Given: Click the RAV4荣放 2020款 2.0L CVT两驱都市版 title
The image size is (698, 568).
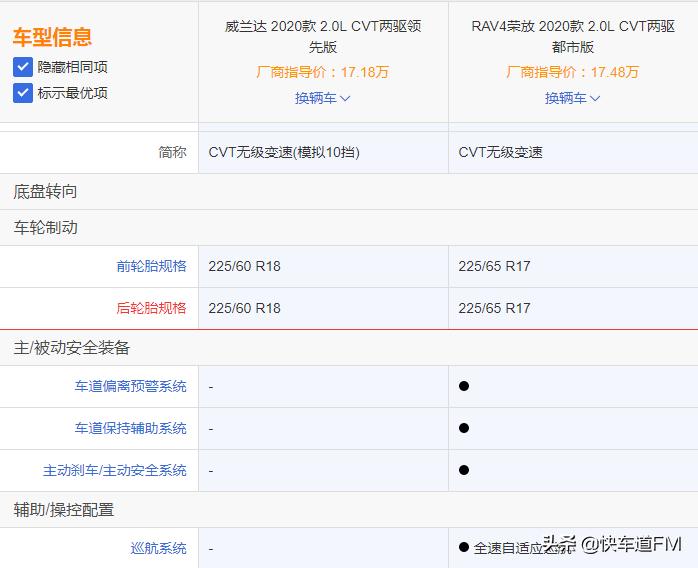Looking at the screenshot, I should click(573, 37).
